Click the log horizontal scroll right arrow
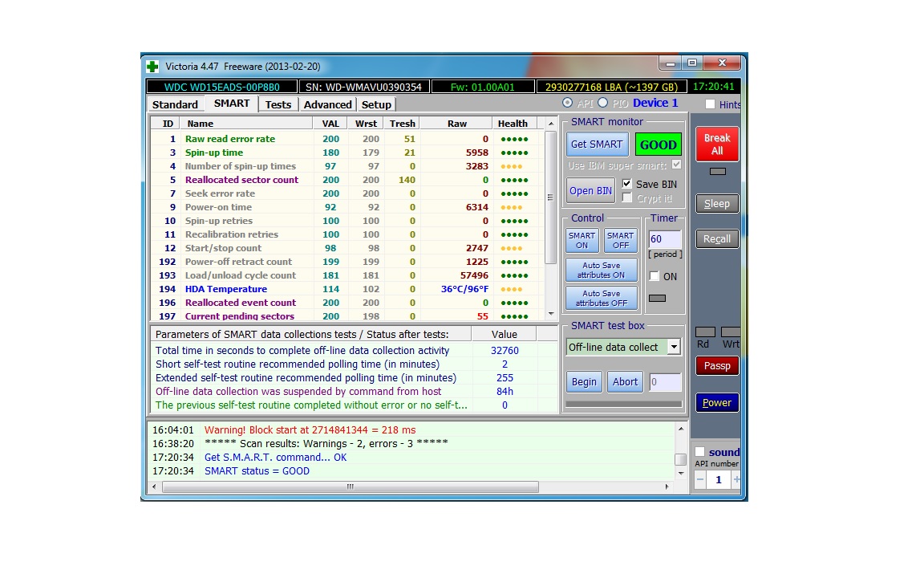 pos(667,487)
